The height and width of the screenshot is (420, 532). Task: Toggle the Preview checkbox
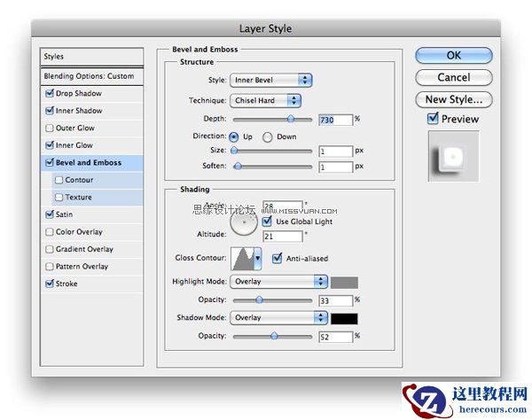[433, 119]
